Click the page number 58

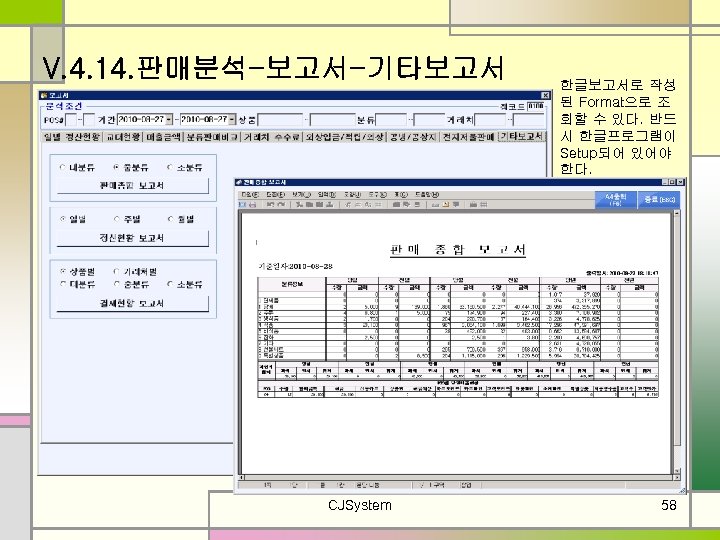(669, 506)
